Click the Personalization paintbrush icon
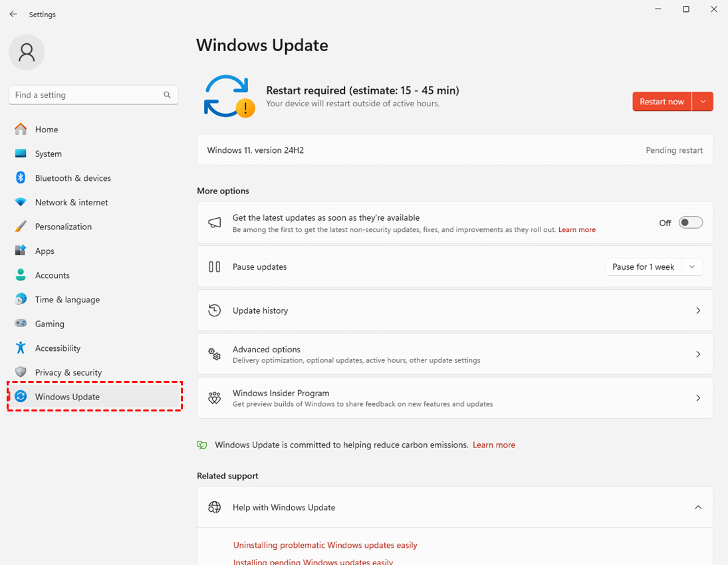The image size is (728, 565). tap(21, 227)
